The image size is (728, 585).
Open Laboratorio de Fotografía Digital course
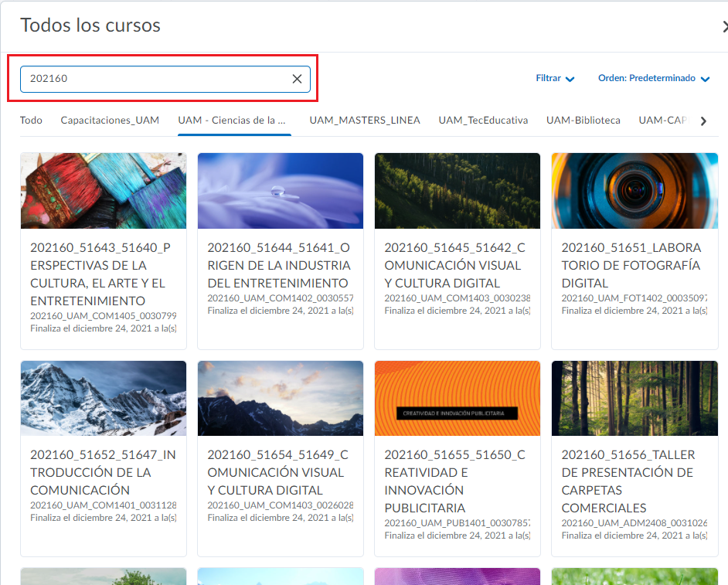pyautogui.click(x=631, y=265)
